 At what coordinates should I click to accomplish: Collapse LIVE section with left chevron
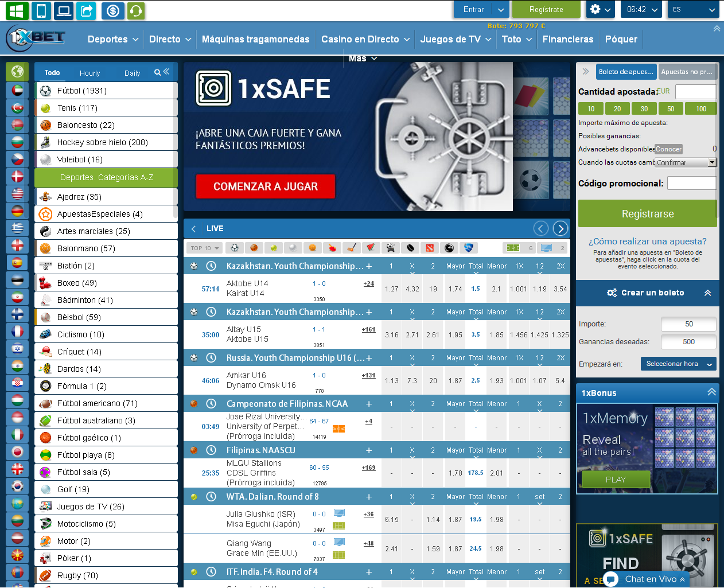coord(194,228)
